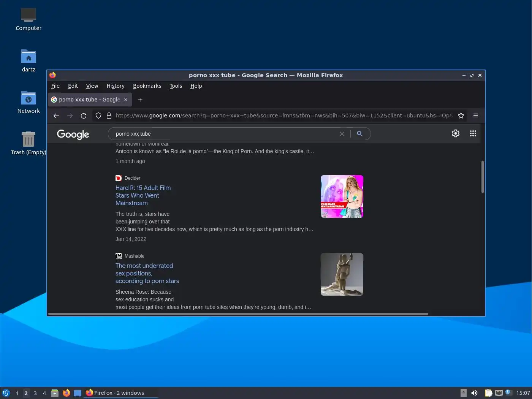Launch Firefox from the panel quick launch
The height and width of the screenshot is (399, 532).
click(66, 393)
